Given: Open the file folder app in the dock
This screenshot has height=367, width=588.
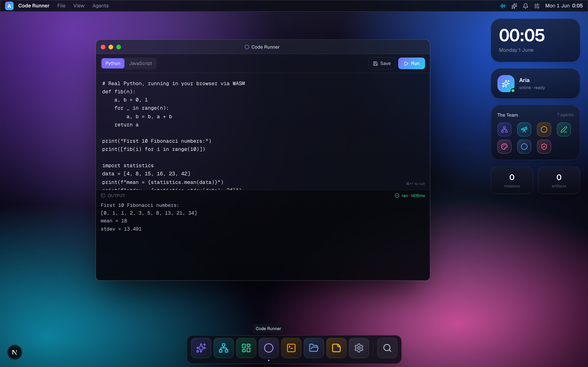Looking at the screenshot, I should (x=314, y=348).
